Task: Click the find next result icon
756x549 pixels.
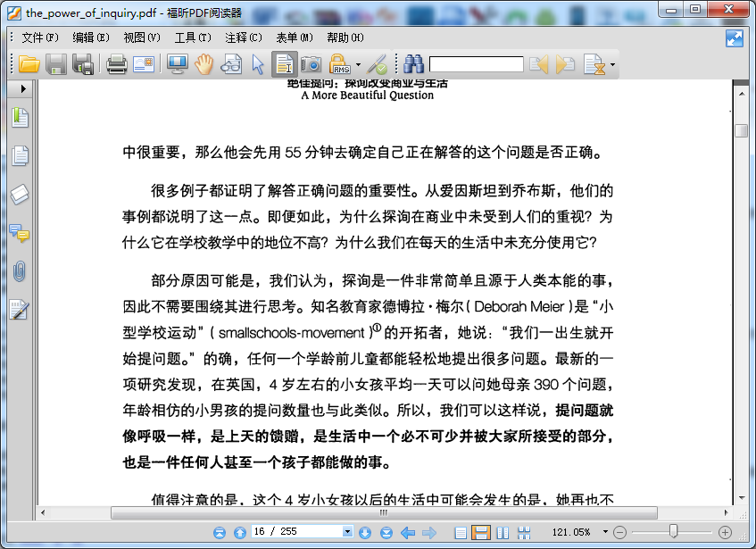Action: click(565, 64)
